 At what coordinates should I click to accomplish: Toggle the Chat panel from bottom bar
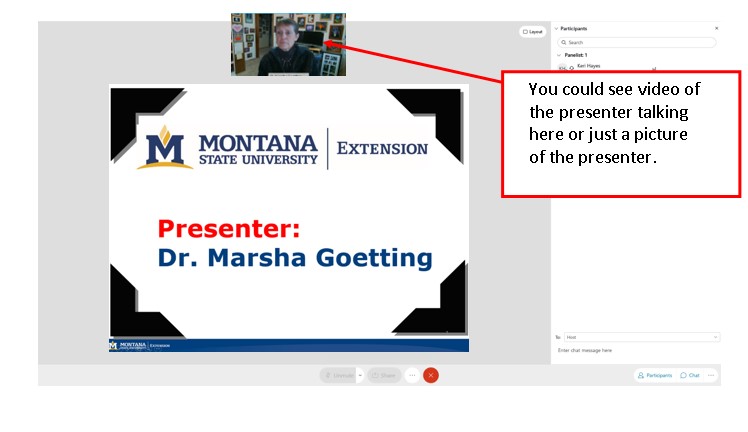pyautogui.click(x=690, y=375)
